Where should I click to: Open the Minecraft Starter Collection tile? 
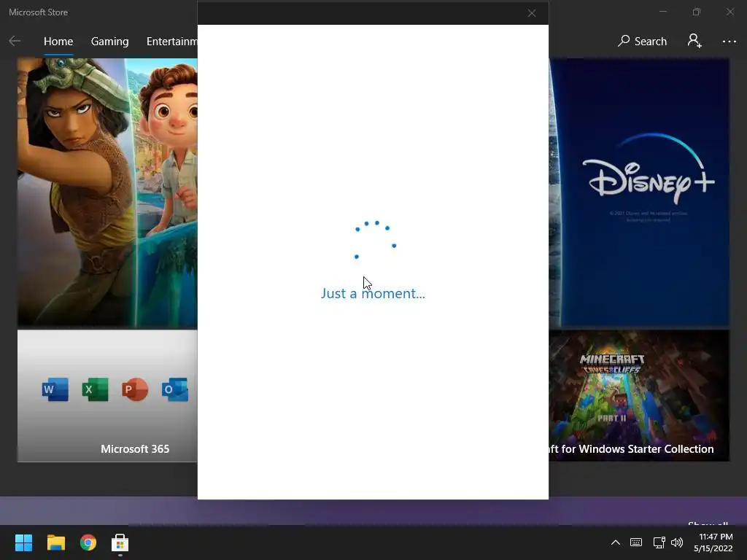(639, 396)
